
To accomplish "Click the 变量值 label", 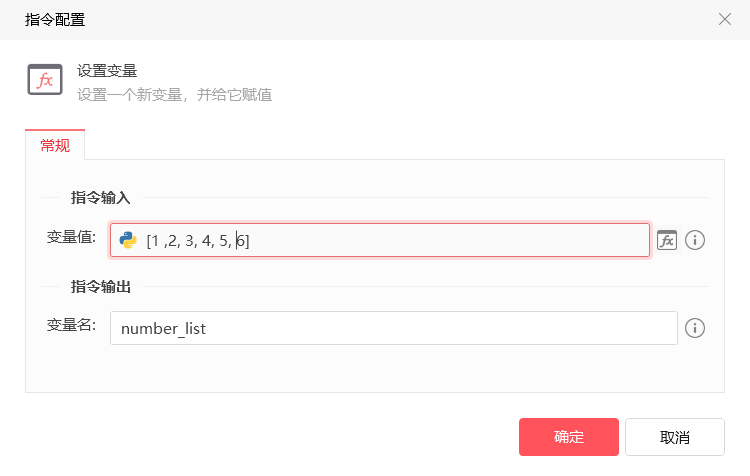I will point(71,237).
